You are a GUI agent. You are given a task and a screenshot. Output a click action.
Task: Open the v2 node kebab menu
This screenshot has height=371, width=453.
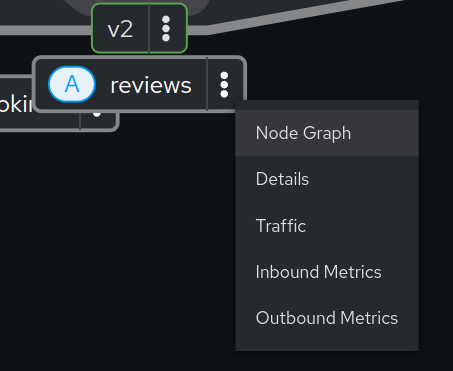166,28
